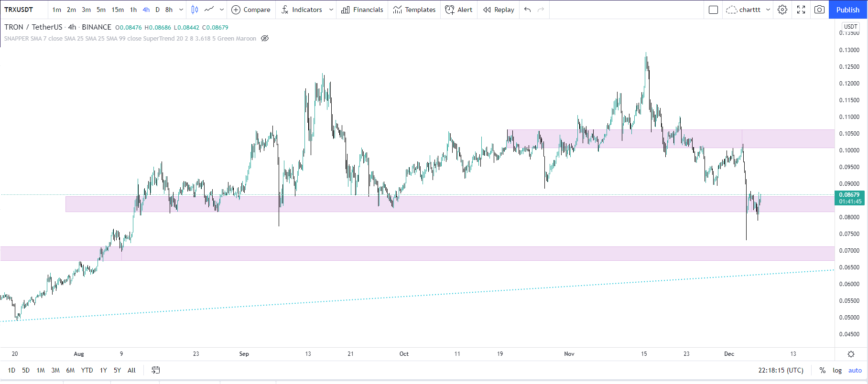Take a chart snapshot with camera icon
Image resolution: width=868 pixels, height=384 pixels.
point(819,10)
